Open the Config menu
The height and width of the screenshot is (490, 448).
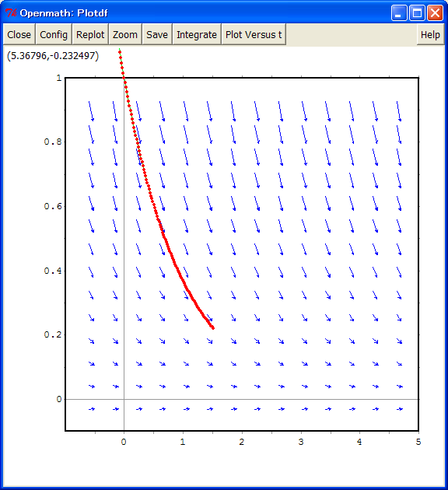[x=54, y=34]
